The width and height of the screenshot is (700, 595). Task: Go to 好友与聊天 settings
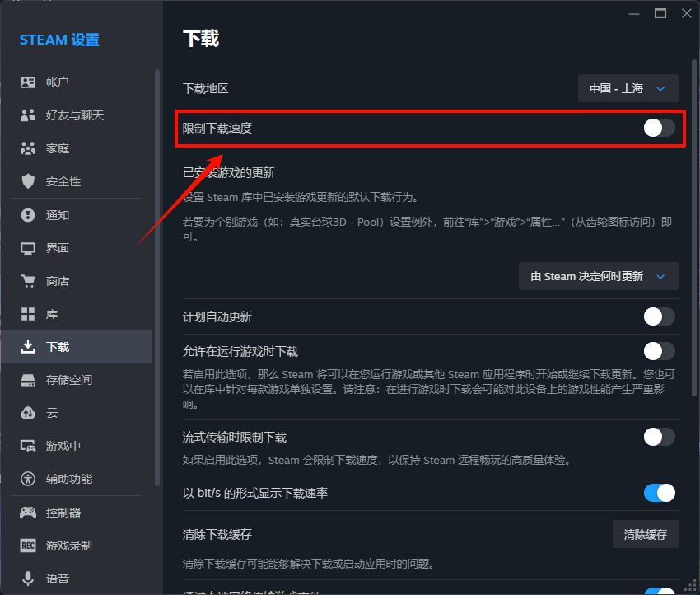coord(77,115)
